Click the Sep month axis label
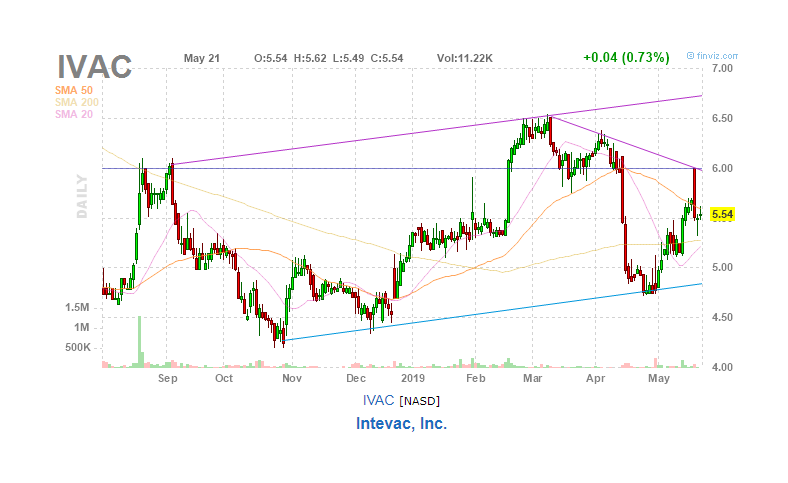The width and height of the screenshot is (788, 483). tap(167, 378)
